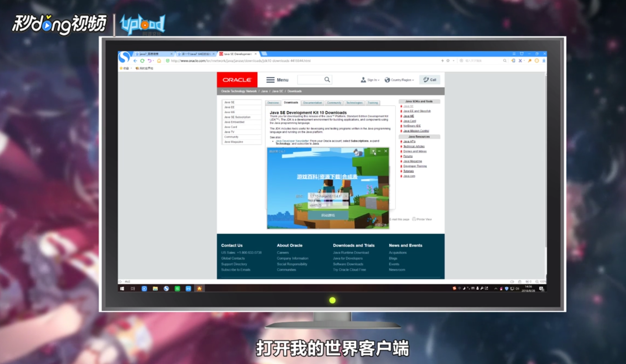Click Windows Start button
This screenshot has height=364, width=626.
pyautogui.click(x=122, y=288)
